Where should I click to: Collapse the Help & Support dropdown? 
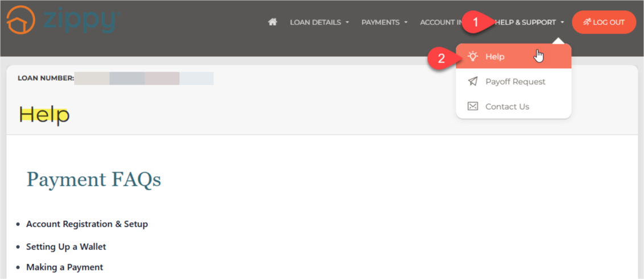click(x=529, y=22)
